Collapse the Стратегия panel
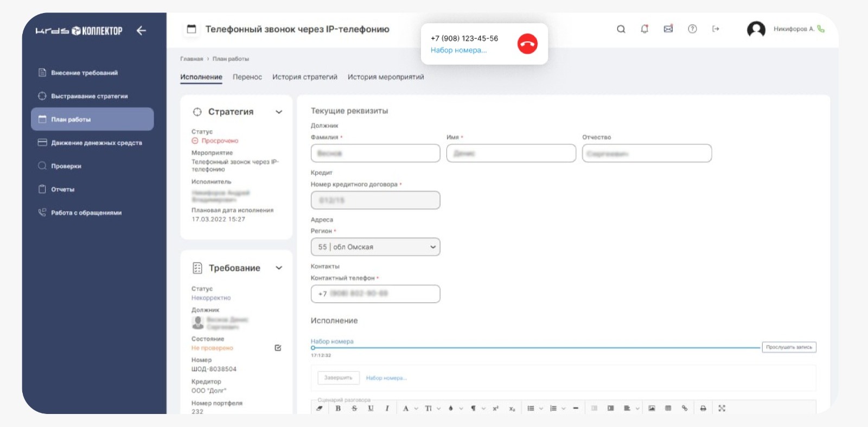Viewport: 868px width, 427px height. pos(279,112)
